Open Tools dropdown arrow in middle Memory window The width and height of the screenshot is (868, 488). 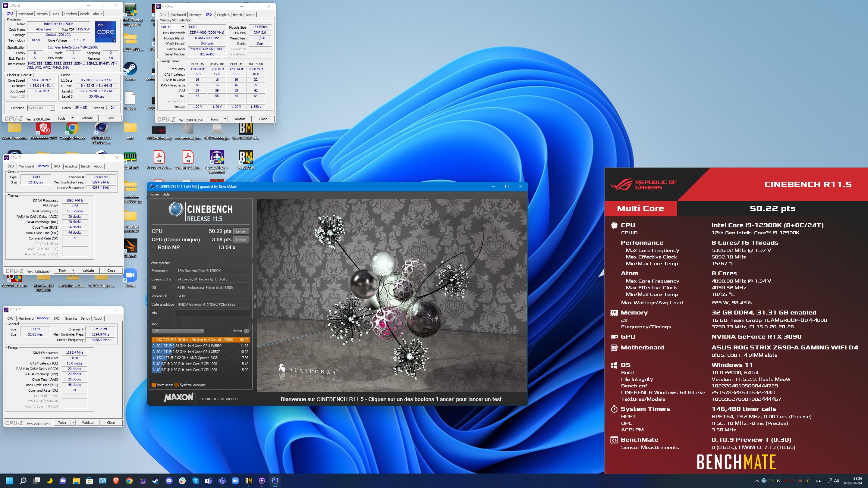tap(73, 271)
